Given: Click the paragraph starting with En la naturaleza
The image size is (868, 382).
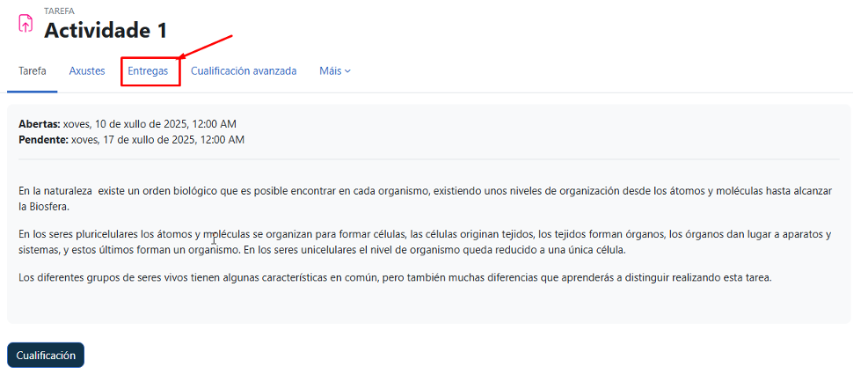Looking at the screenshot, I should 422,190.
